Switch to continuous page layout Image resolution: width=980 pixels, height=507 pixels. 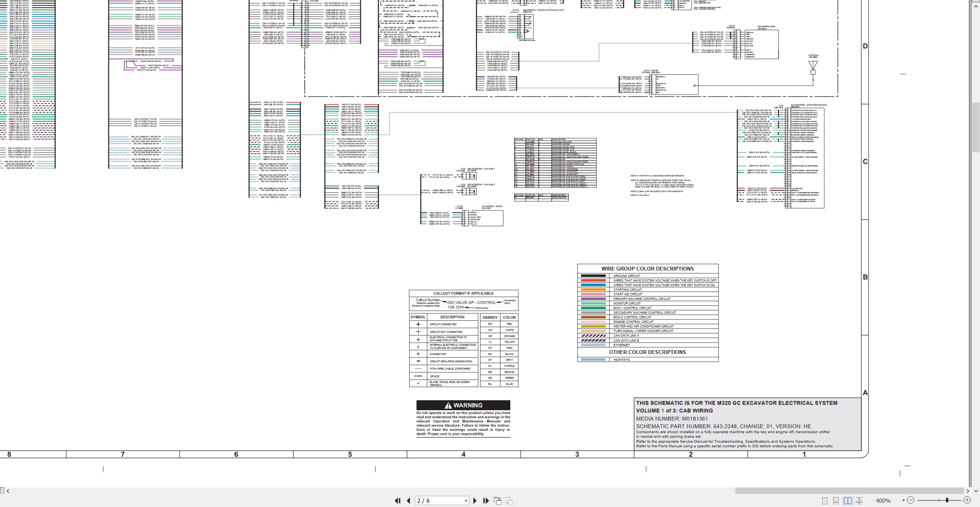point(836,500)
